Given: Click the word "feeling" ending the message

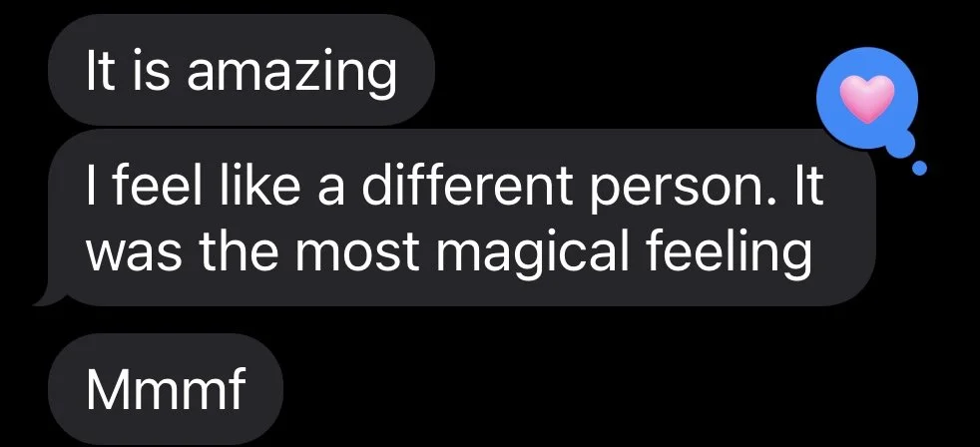Looking at the screenshot, I should 729,253.
